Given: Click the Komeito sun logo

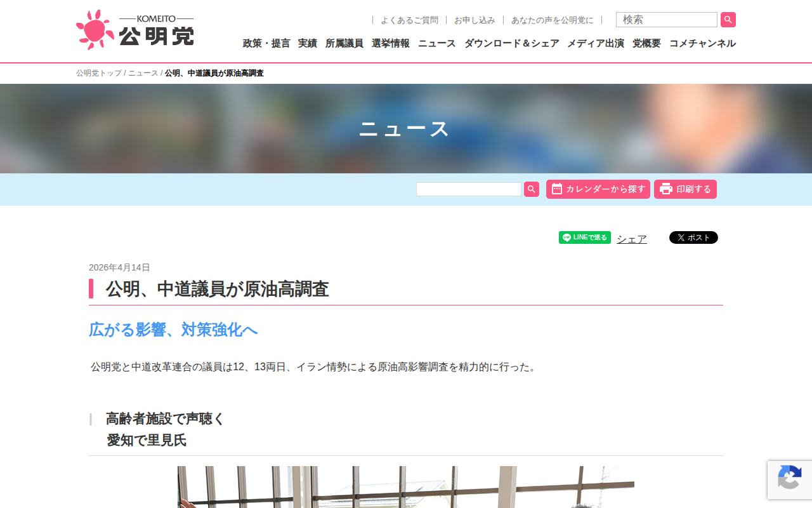Looking at the screenshot, I should coord(96,30).
